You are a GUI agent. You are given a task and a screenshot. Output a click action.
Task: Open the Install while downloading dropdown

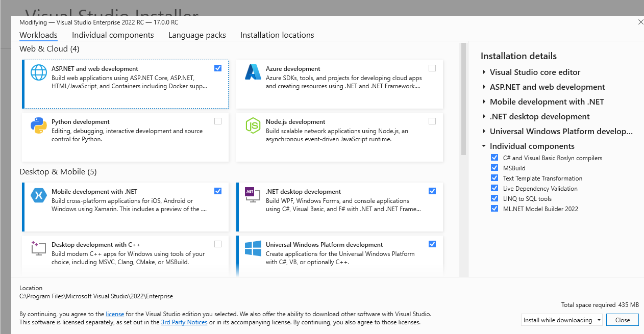point(596,320)
